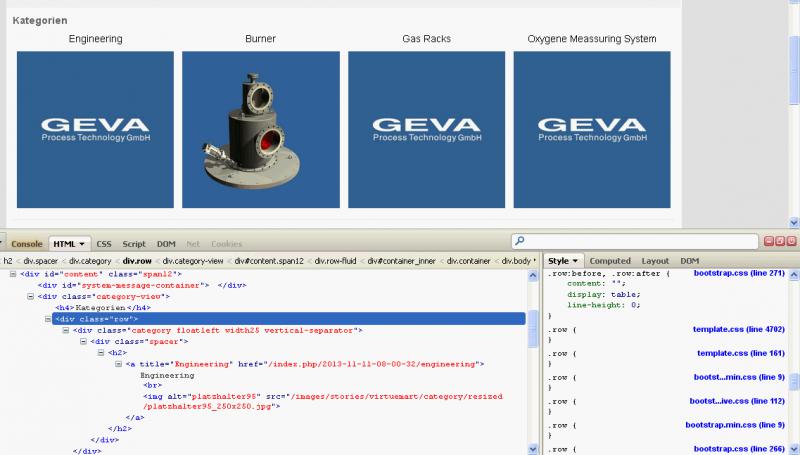The height and width of the screenshot is (455, 800).
Task: Click the Engineering GEVA logo image
Action: pos(95,130)
